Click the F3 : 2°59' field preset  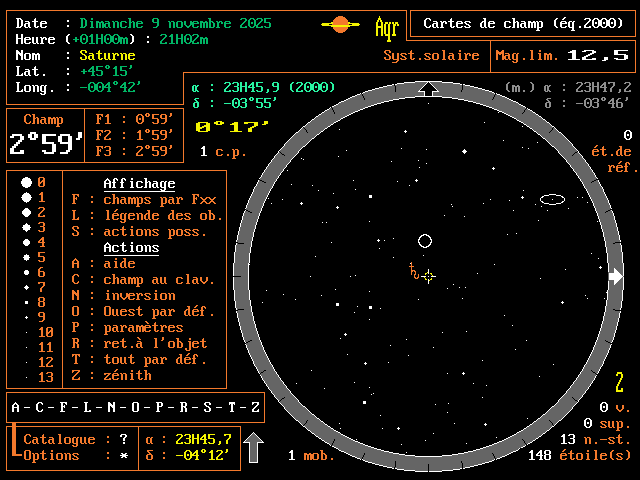[x=134, y=151]
